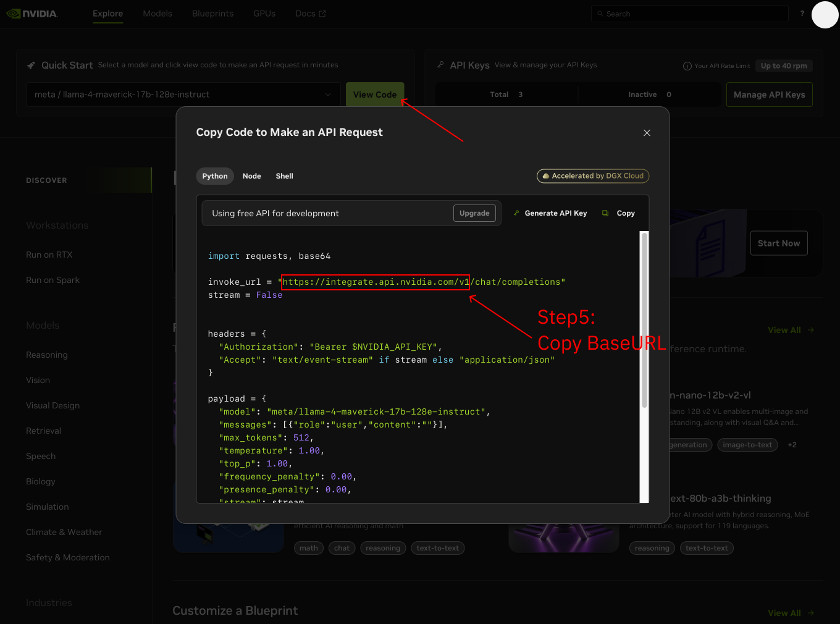Switch to the Shell code tab
The image size is (840, 624).
(x=284, y=176)
